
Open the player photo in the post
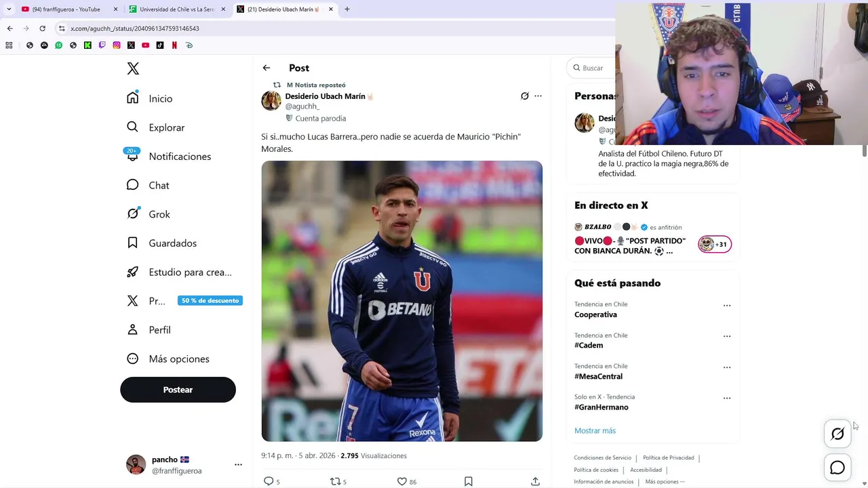(401, 301)
